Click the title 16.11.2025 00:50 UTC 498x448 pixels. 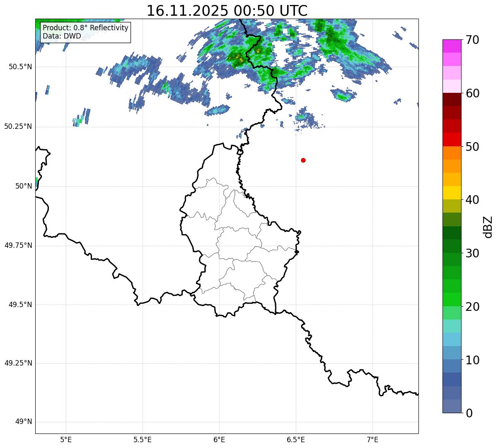coord(227,11)
